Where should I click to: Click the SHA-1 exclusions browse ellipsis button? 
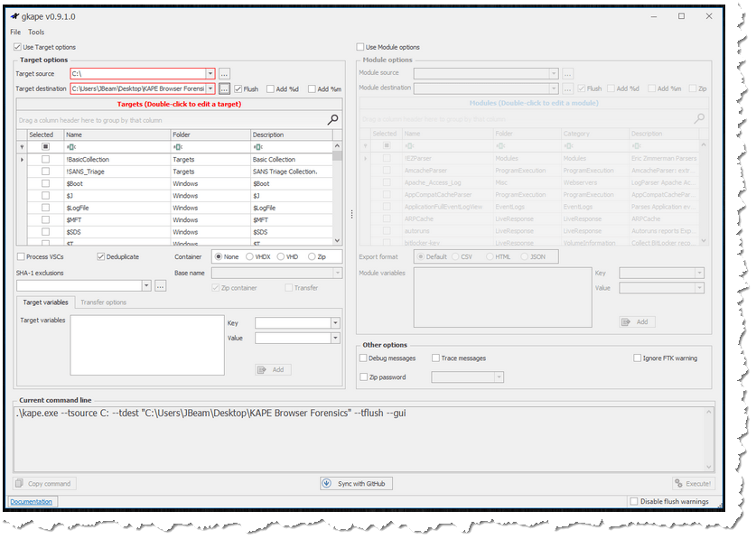(161, 286)
